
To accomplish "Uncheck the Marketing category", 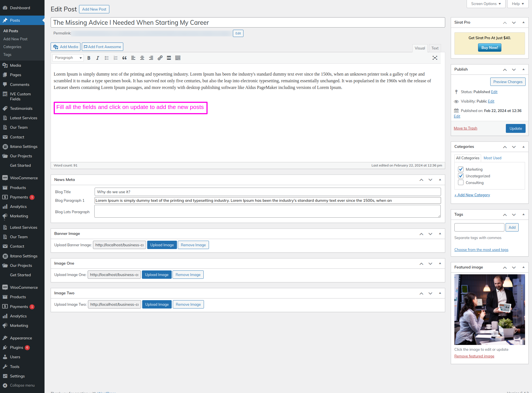I will tap(461, 169).
